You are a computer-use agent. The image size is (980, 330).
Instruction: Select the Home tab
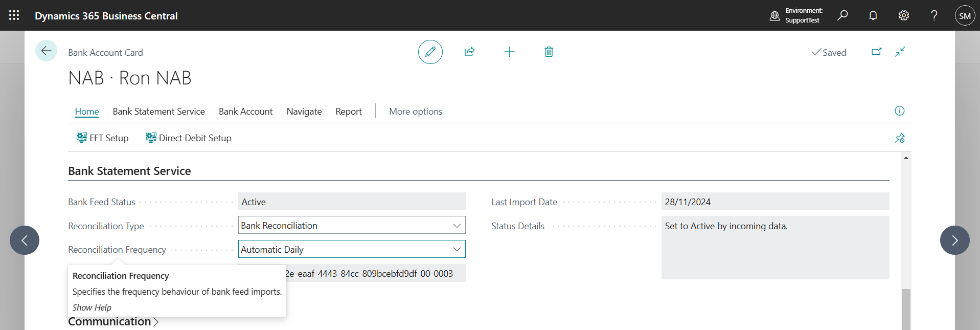(87, 112)
